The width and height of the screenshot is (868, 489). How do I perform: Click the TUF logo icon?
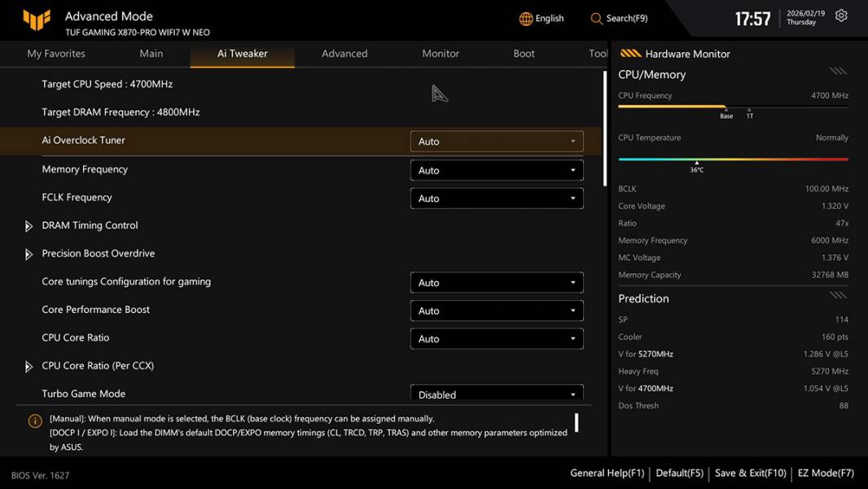(x=37, y=20)
